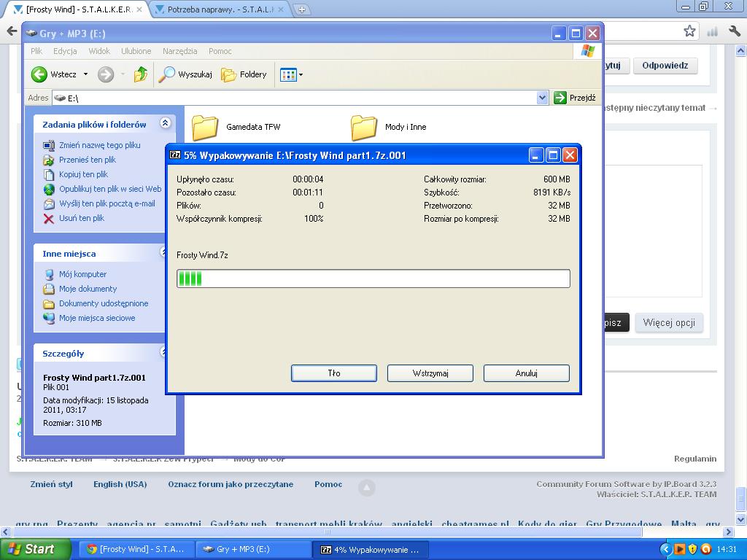
Task: Expand the Wstecz history dropdown arrow
Action: point(85,74)
